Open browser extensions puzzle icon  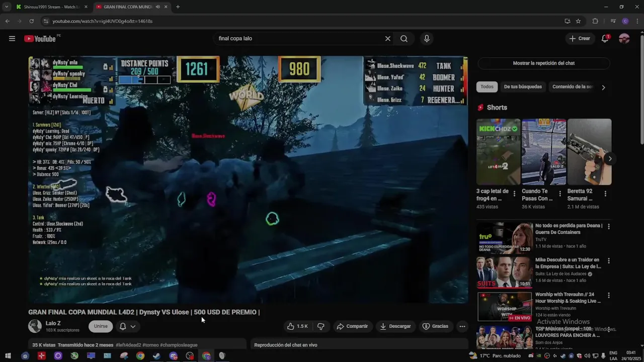coord(595,21)
